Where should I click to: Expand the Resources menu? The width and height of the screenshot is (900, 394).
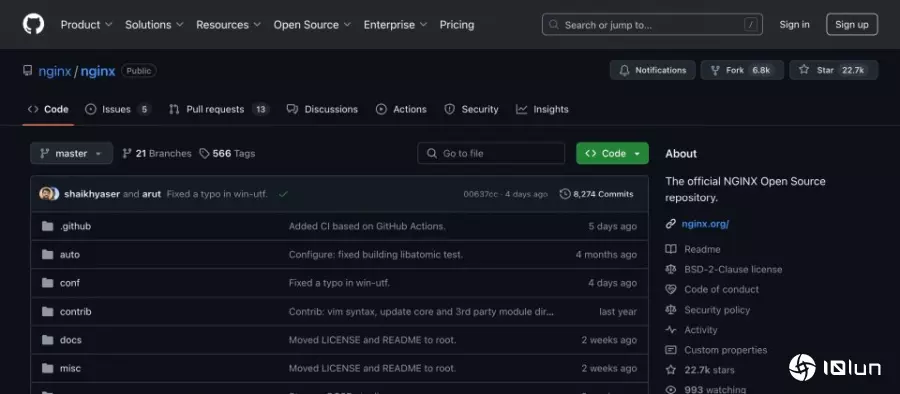[x=228, y=25]
